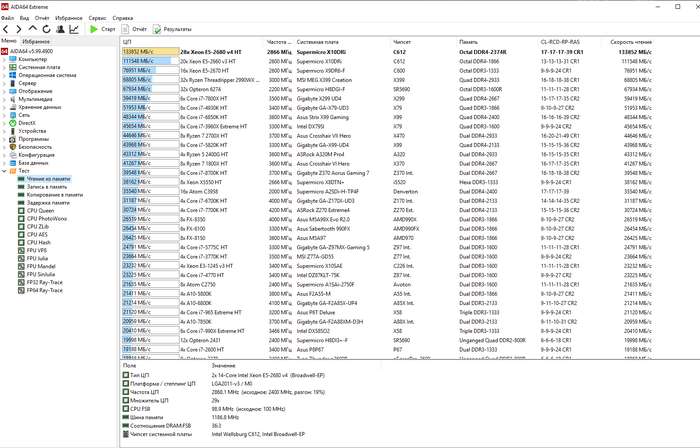
Task: Select Копирование в памяти test
Action: [x=54, y=195]
